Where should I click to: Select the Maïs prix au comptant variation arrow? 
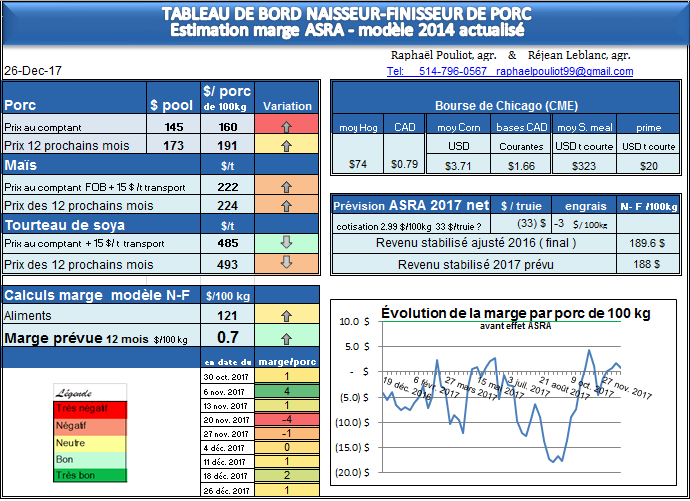(x=287, y=187)
